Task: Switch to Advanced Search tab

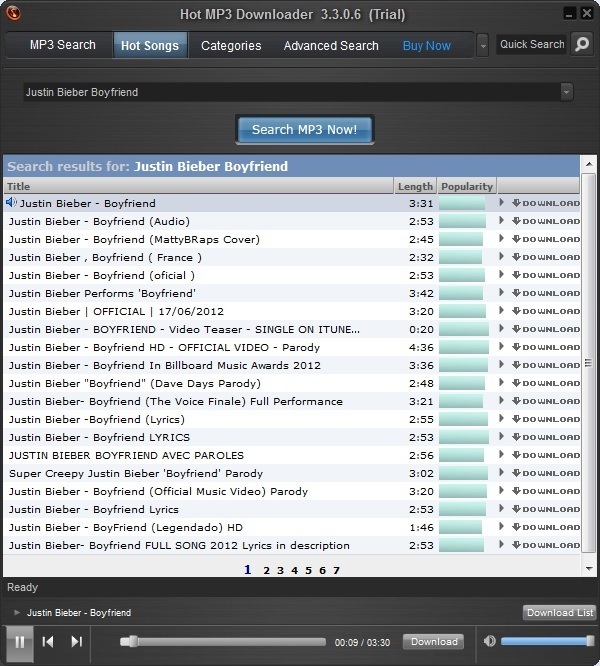Action: [x=331, y=45]
